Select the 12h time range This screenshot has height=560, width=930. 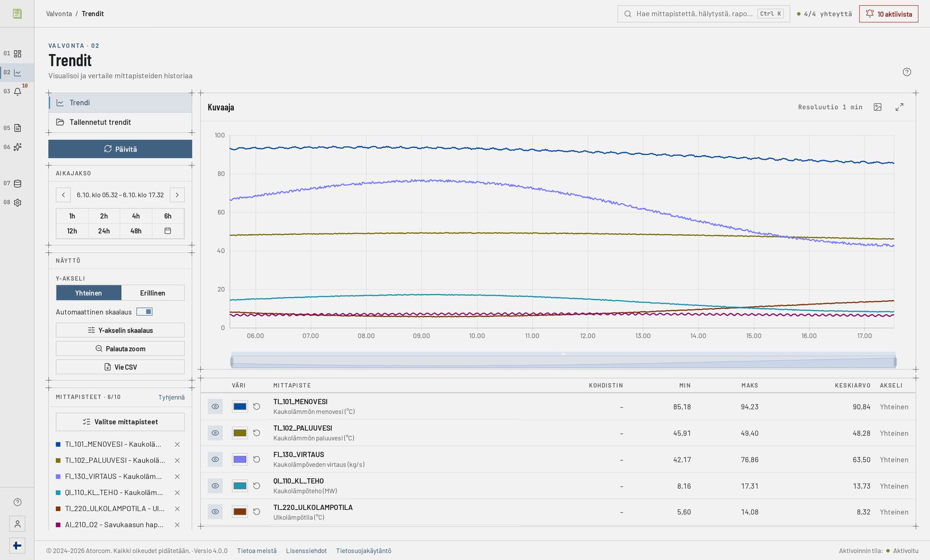tap(72, 231)
